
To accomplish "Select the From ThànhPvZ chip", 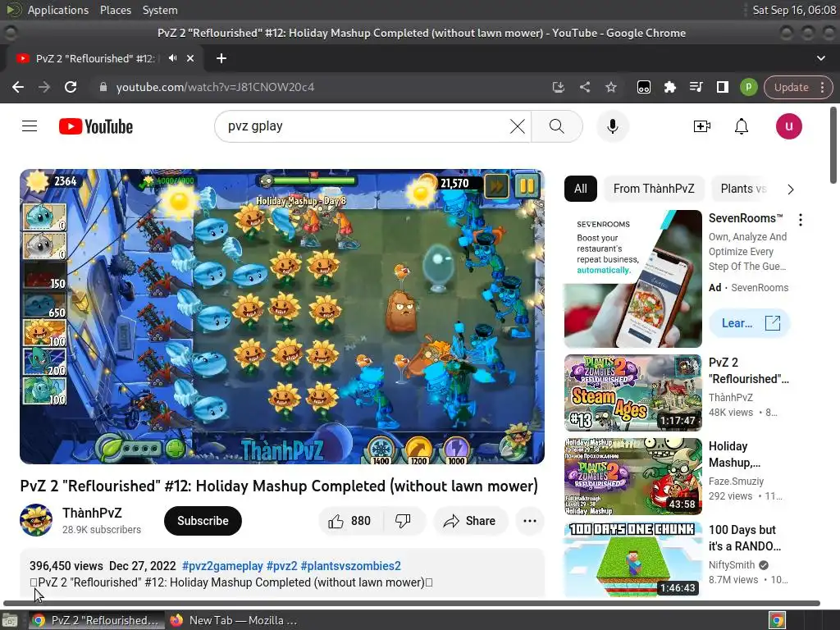I will (x=654, y=189).
